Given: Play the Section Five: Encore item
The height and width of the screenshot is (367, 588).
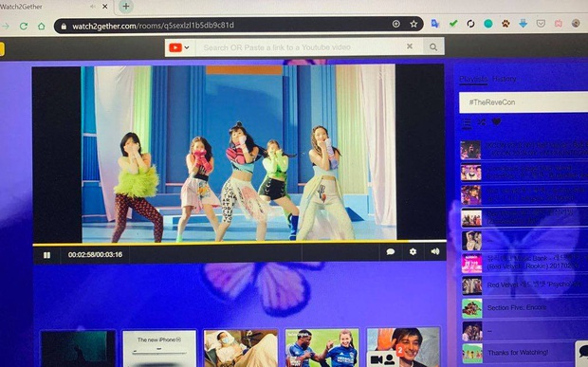Looking at the screenshot, I should click(517, 307).
